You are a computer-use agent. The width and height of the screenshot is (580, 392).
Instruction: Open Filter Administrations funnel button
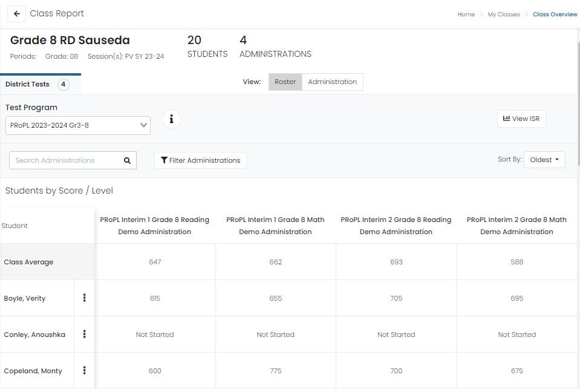200,160
